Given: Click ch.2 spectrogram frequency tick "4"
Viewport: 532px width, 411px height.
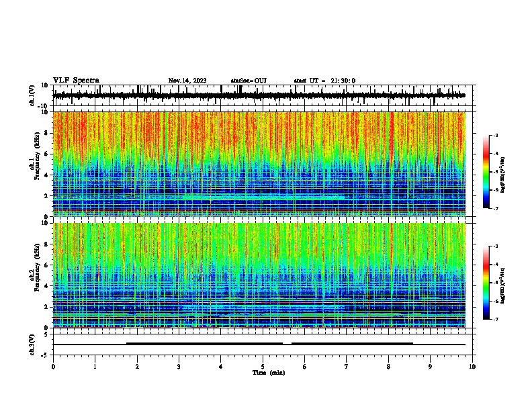Looking at the screenshot, I should click(x=48, y=286).
